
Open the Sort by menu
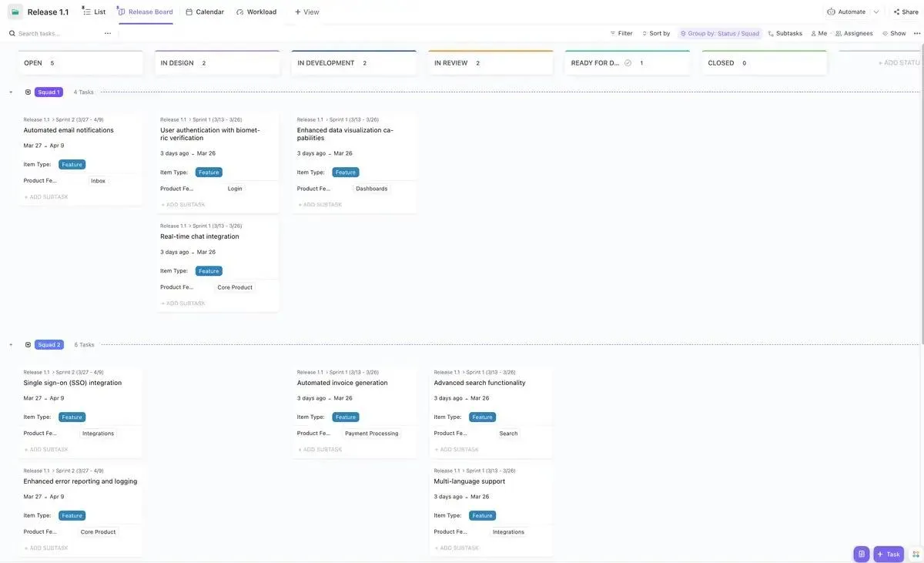tap(655, 33)
